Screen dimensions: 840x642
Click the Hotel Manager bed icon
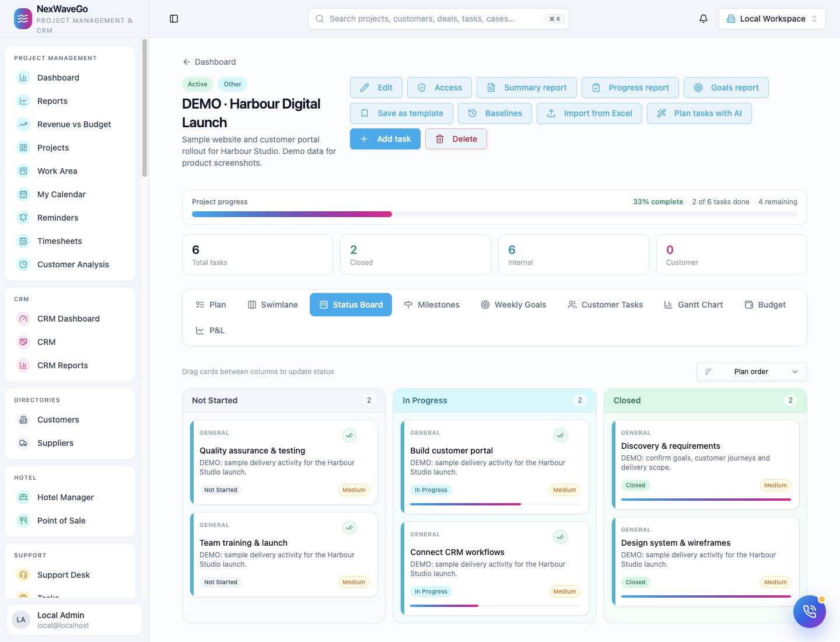click(x=23, y=497)
